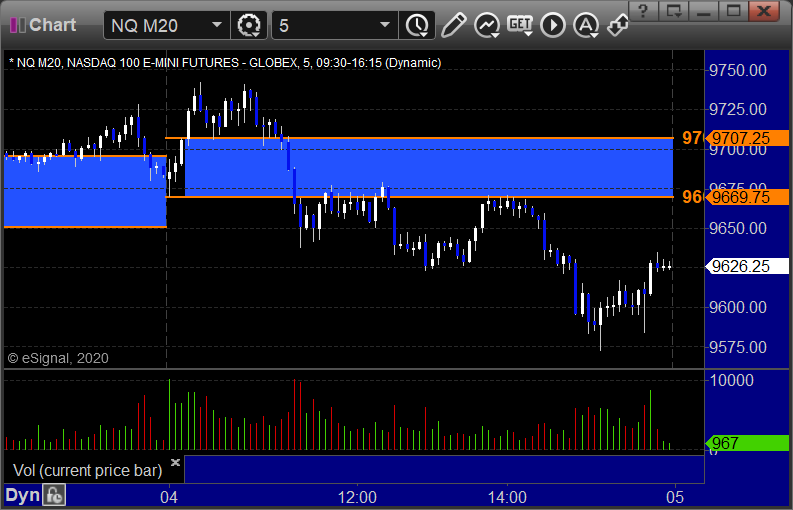This screenshot has width=793, height=510.
Task: Close the Vol (current price bar) study tab
Action: (175, 462)
